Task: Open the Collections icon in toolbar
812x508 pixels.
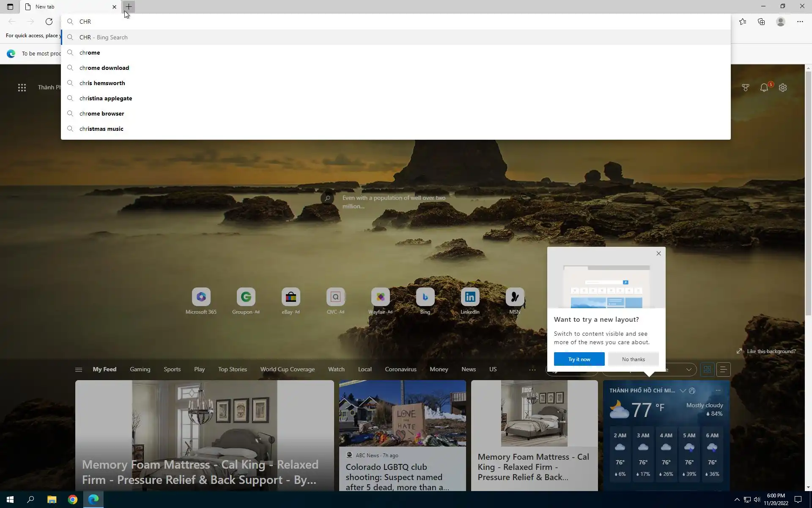Action: point(761,22)
